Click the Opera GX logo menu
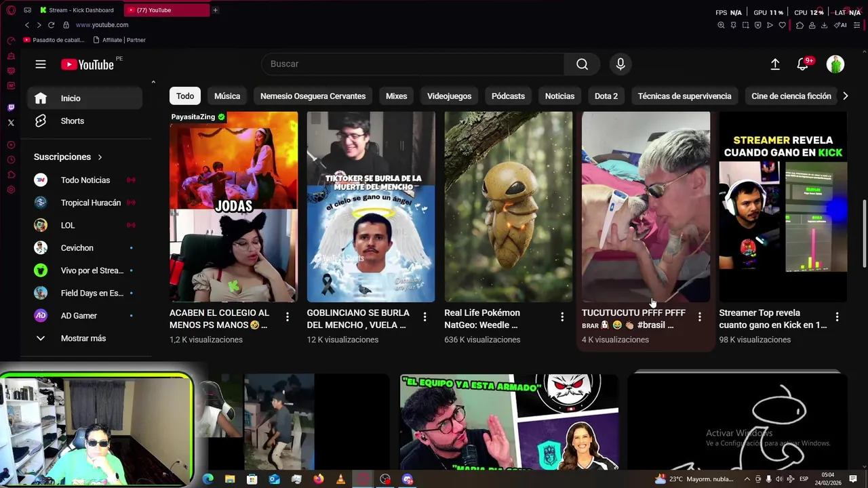The height and width of the screenshot is (488, 868). coord(11,10)
